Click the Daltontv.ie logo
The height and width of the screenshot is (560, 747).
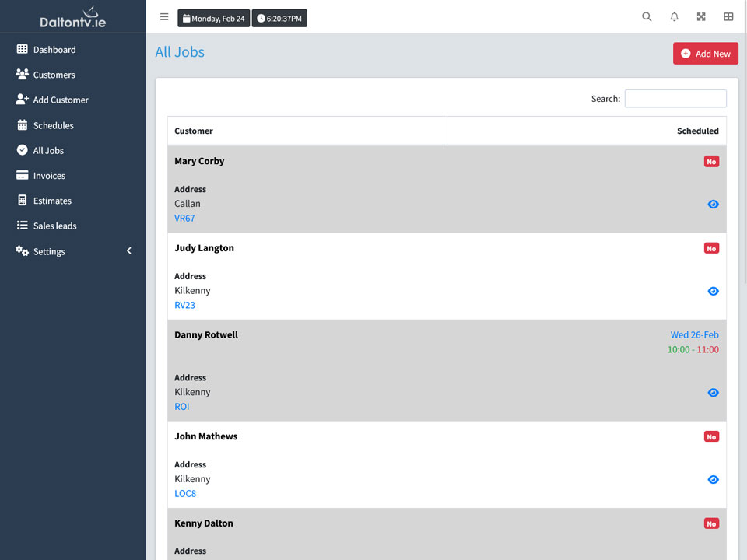[73, 18]
